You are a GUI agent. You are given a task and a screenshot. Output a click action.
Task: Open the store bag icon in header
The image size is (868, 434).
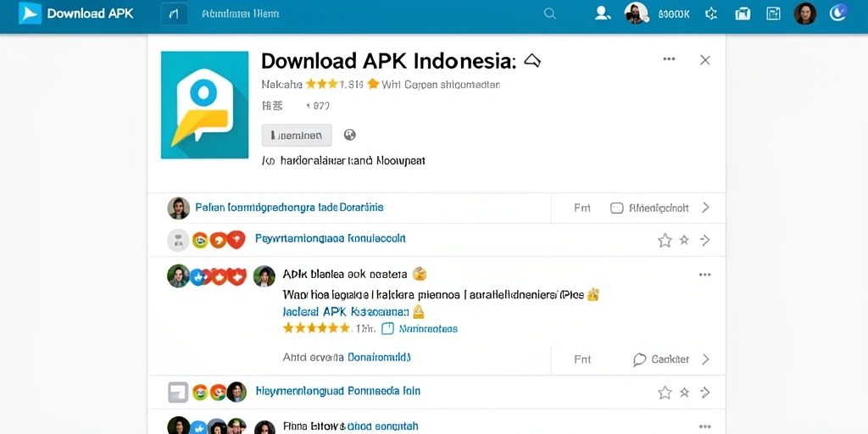(x=743, y=14)
